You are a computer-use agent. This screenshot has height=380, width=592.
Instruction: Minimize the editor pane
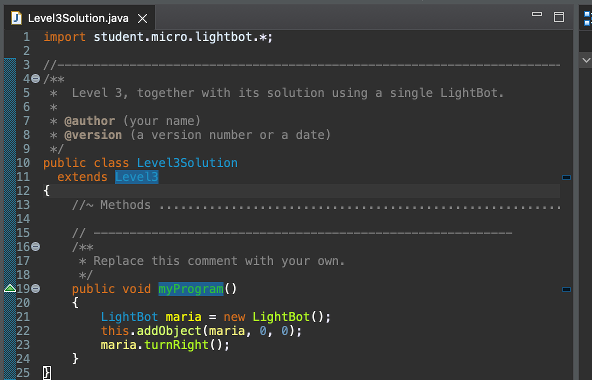[x=537, y=14]
